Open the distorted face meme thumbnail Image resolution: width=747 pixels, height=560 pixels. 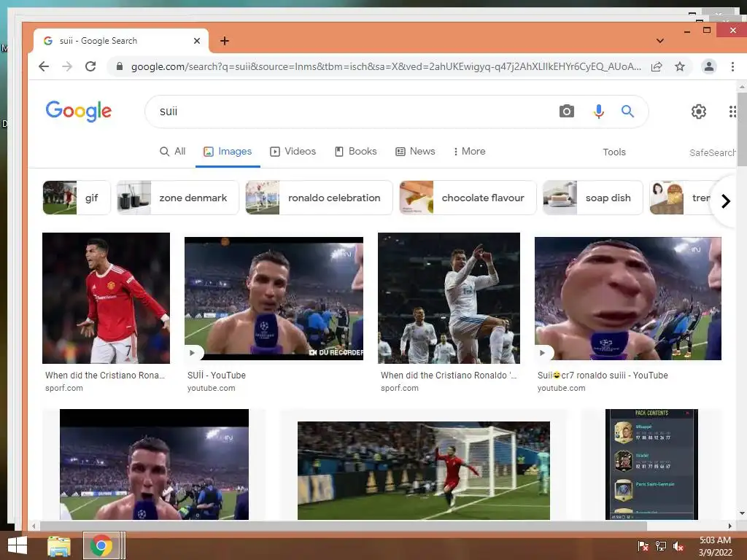[x=628, y=298]
